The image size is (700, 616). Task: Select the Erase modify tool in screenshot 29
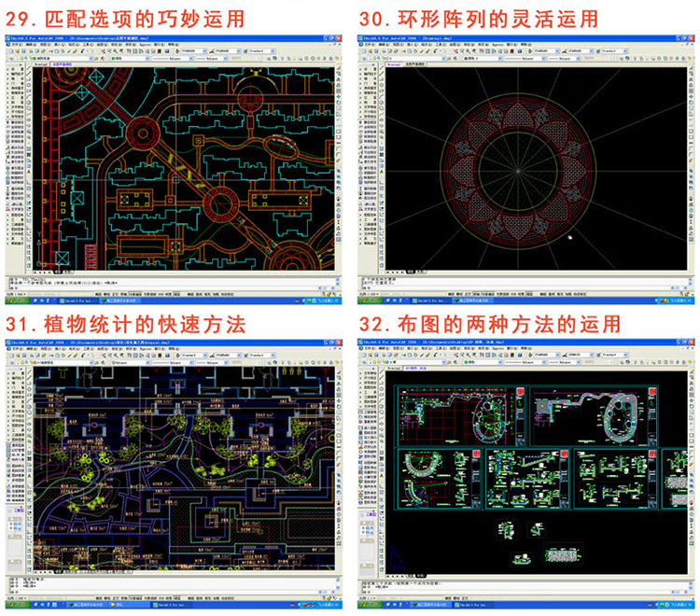[339, 68]
